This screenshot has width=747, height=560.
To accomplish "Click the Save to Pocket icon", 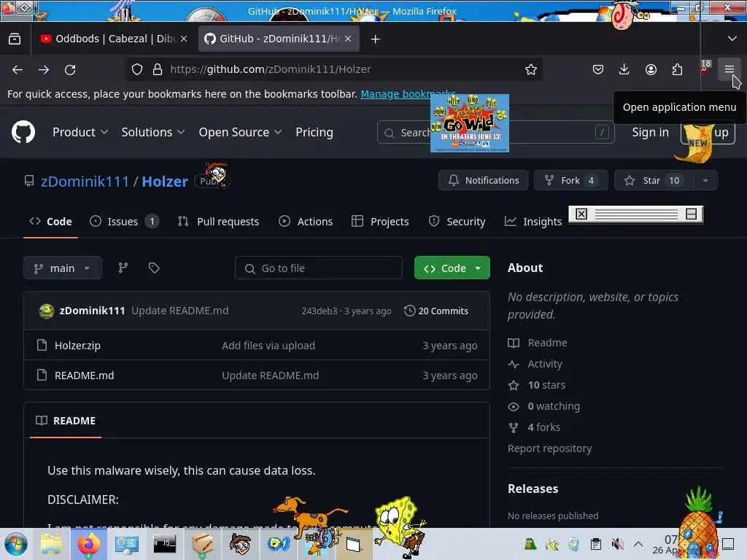I will (598, 69).
